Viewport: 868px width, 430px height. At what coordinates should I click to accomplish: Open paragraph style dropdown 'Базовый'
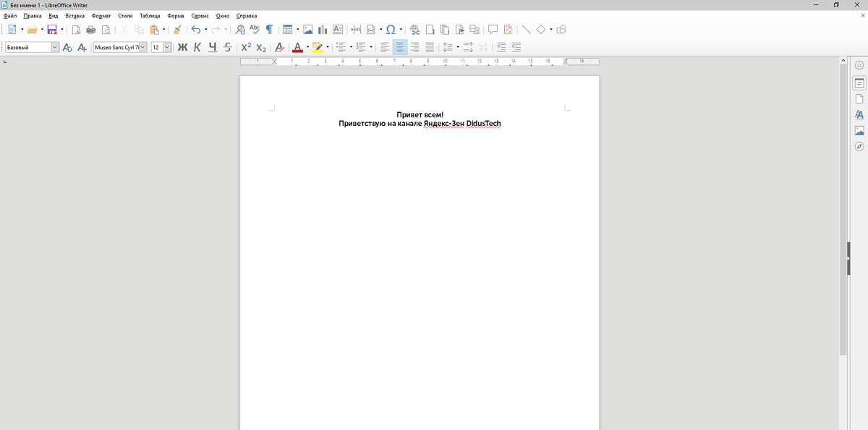54,47
